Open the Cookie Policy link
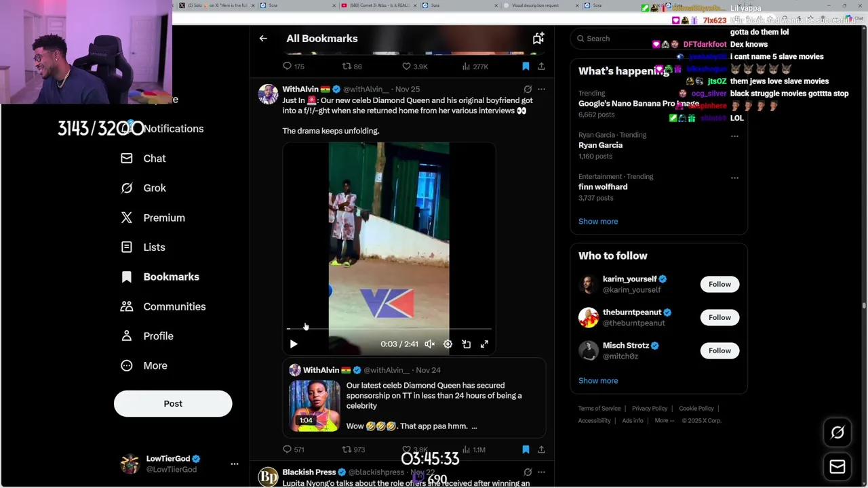Viewport: 868px width, 488px height. pos(696,409)
